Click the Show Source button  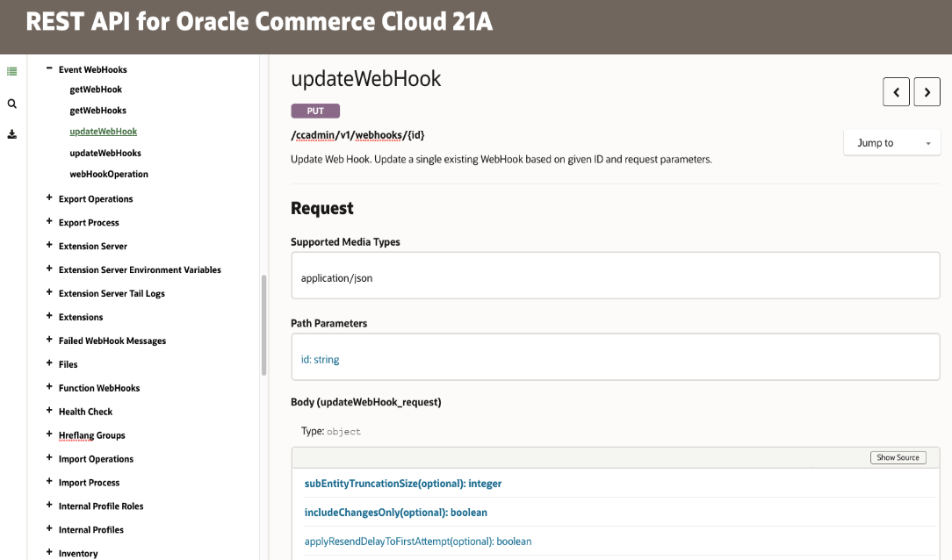898,457
